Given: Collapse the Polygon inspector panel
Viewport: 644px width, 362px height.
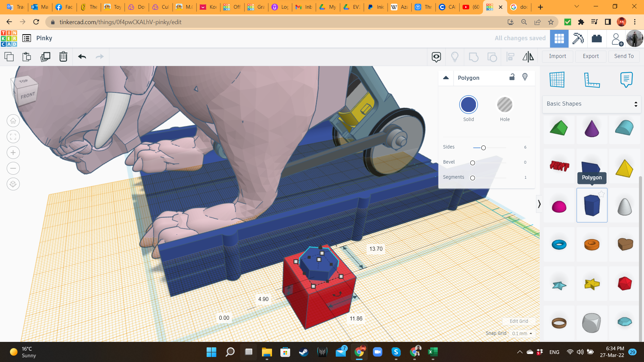Looking at the screenshot, I should click(446, 78).
